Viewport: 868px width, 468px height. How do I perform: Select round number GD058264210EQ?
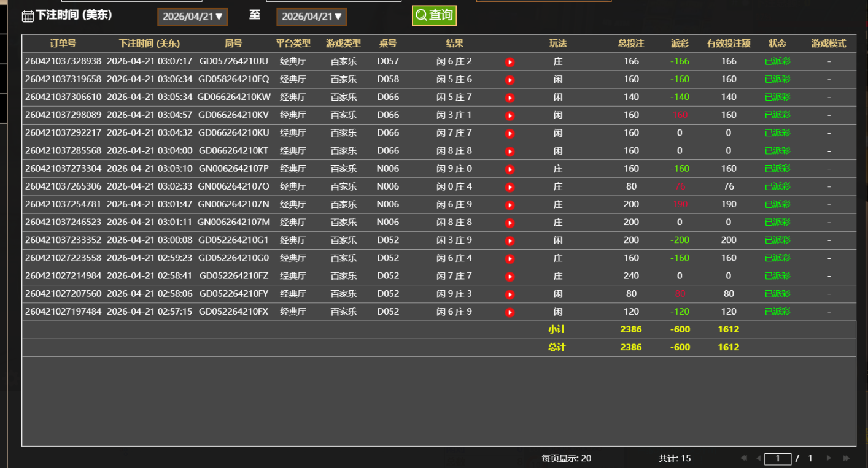point(234,79)
